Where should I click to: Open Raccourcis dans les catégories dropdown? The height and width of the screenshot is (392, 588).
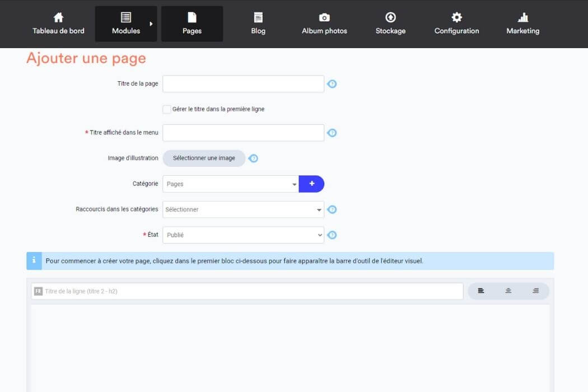[x=244, y=209]
